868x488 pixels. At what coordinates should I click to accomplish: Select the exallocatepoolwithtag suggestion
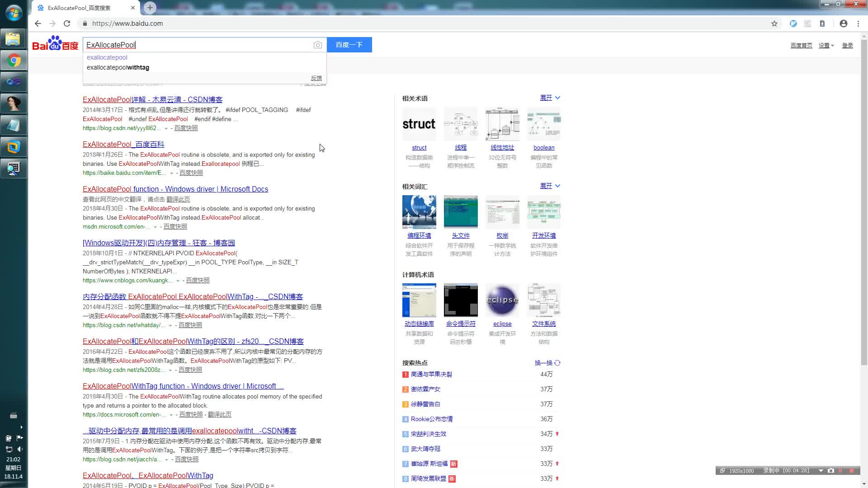(118, 67)
